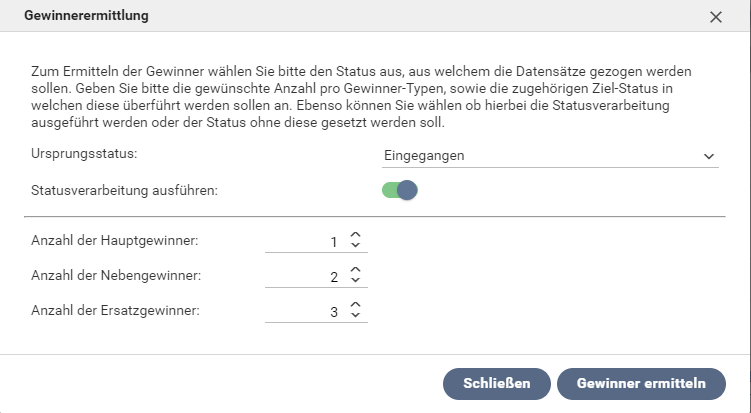Decrement the Nebengewinner count with the down arrow
Screen dimensions: 751x413
point(355,282)
